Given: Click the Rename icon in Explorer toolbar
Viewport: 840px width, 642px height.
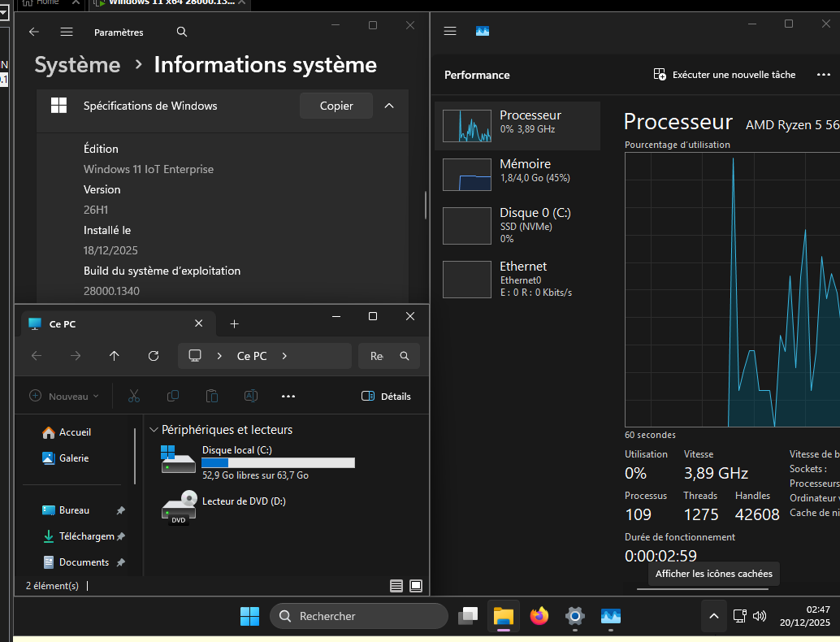Looking at the screenshot, I should (251, 396).
